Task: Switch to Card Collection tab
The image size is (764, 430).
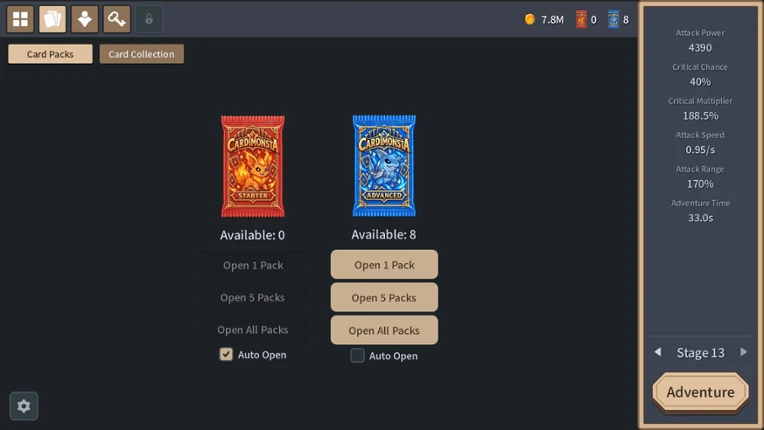Action: 141,54
